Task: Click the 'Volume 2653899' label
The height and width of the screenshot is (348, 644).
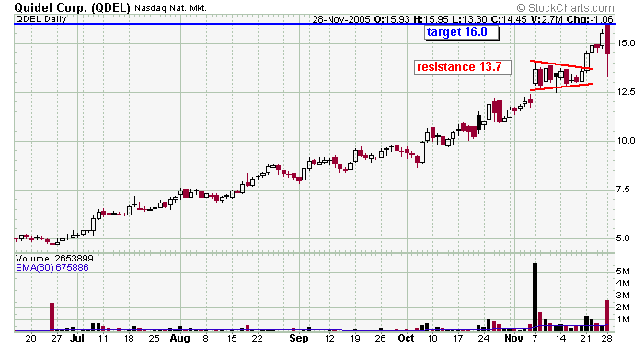Action: point(54,259)
